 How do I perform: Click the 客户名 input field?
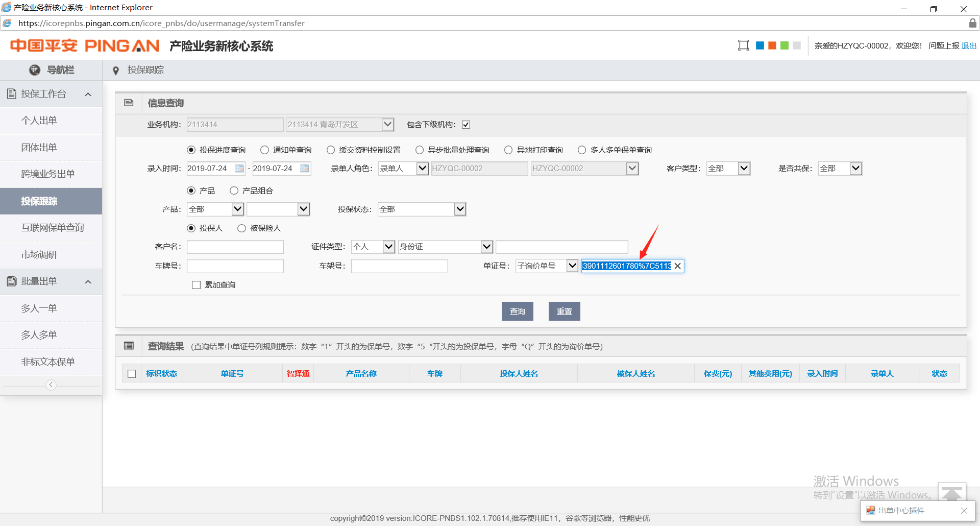[235, 247]
